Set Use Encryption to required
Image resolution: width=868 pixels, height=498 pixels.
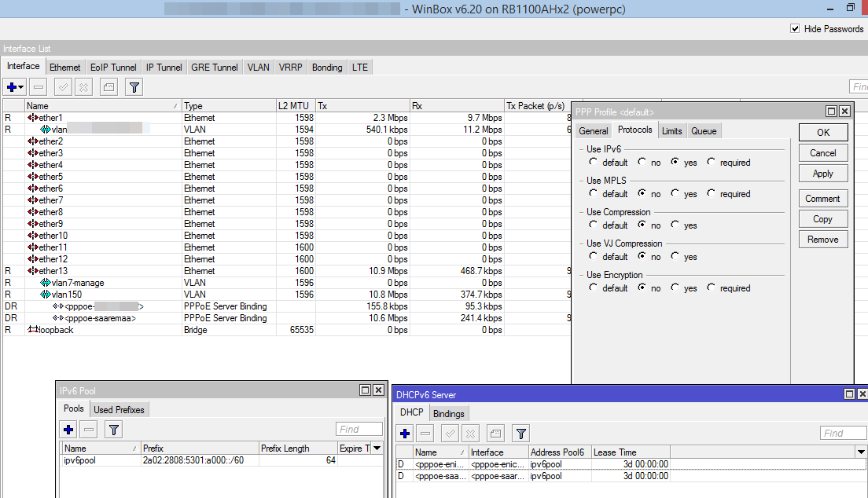tap(712, 287)
